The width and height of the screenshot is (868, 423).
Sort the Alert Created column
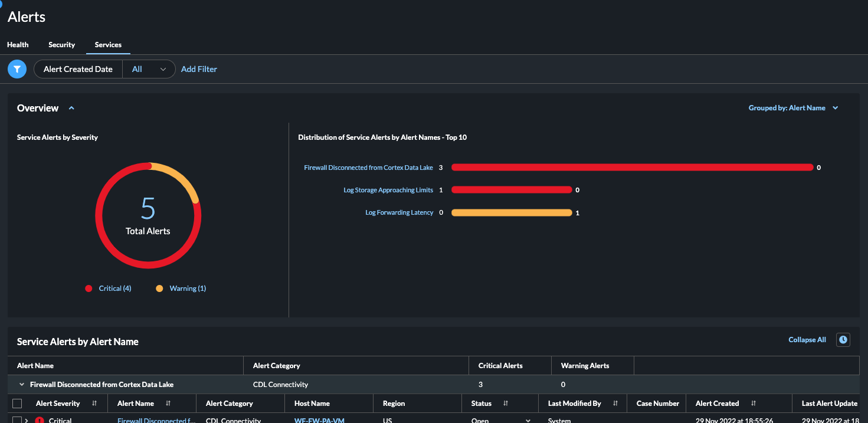(754, 404)
